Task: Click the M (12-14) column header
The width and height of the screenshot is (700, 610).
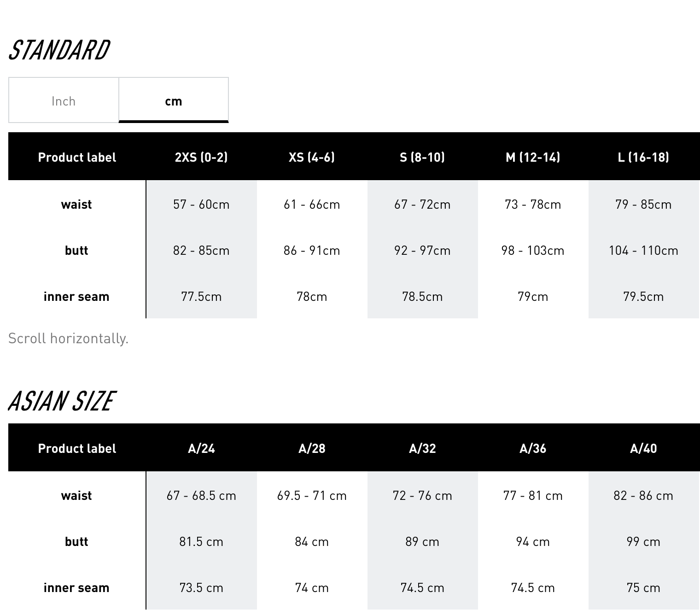Action: tap(533, 157)
